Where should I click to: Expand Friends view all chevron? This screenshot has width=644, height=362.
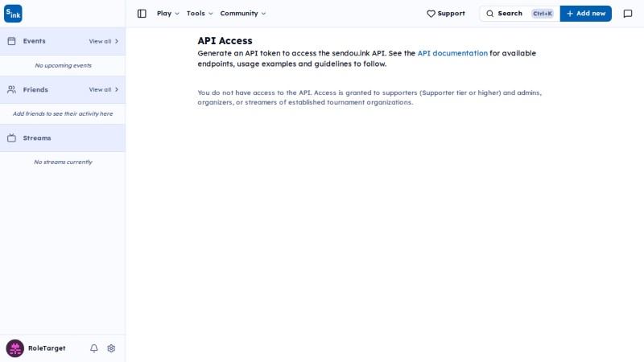[x=117, y=89]
